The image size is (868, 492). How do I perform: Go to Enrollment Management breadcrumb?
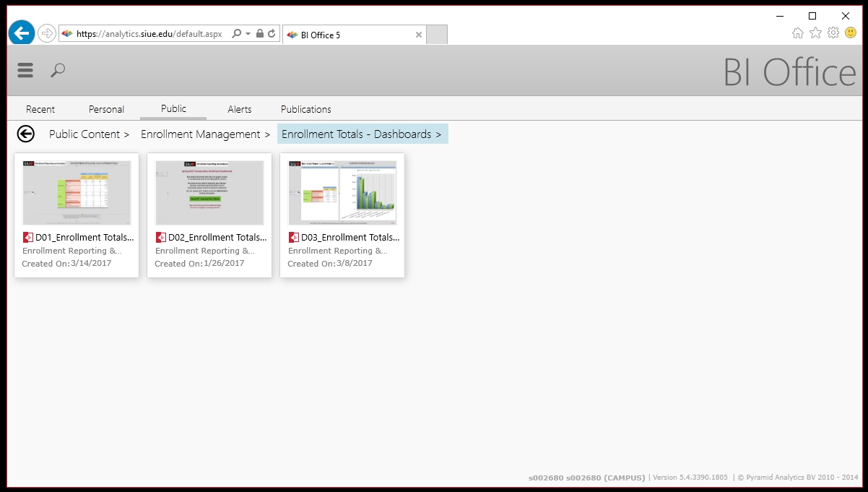(200, 134)
